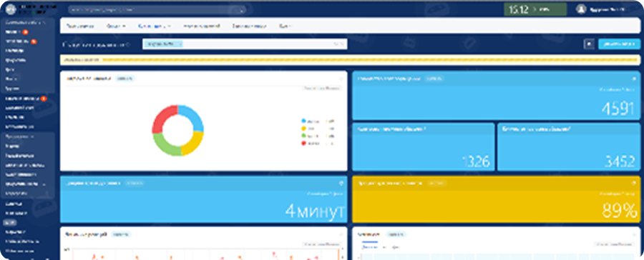
Task: Open the user profile avatar in the header
Action: pos(580,9)
